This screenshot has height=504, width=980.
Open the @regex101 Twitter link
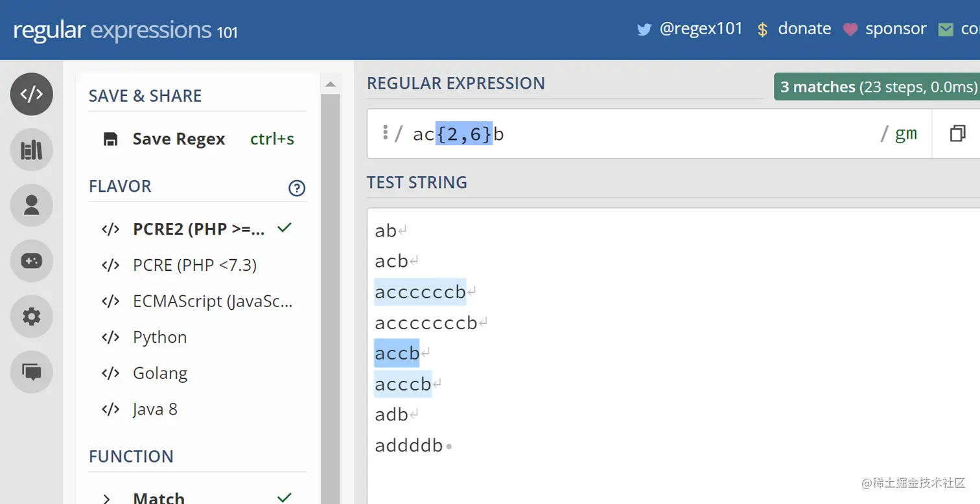tap(690, 29)
